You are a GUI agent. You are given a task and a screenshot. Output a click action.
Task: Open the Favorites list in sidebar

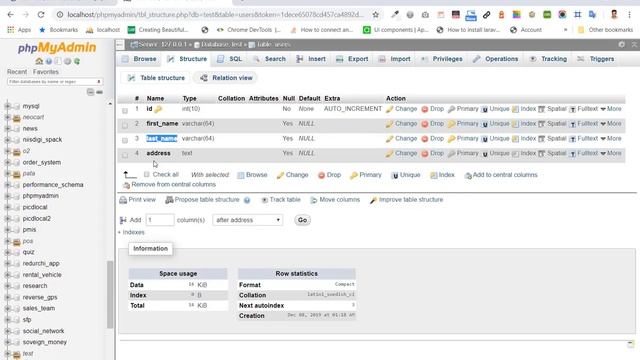click(x=46, y=72)
